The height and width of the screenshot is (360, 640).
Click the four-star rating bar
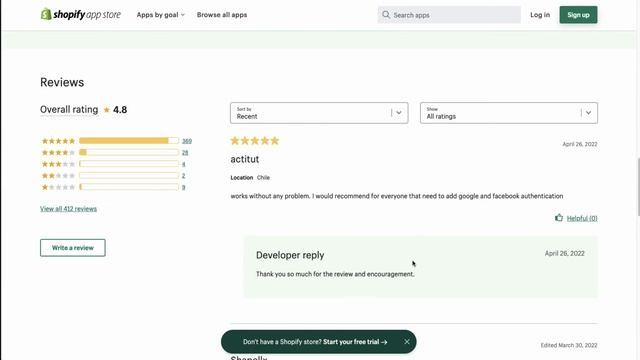[129, 152]
